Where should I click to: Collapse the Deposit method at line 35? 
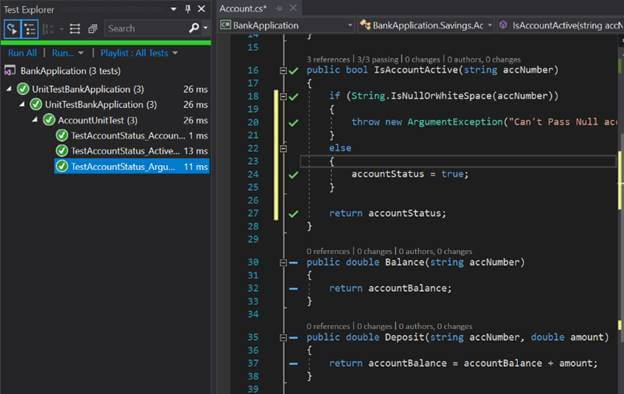tap(283, 337)
